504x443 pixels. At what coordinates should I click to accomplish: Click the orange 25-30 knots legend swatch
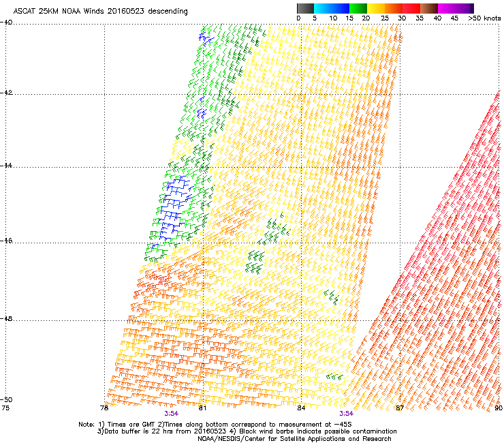click(394, 8)
